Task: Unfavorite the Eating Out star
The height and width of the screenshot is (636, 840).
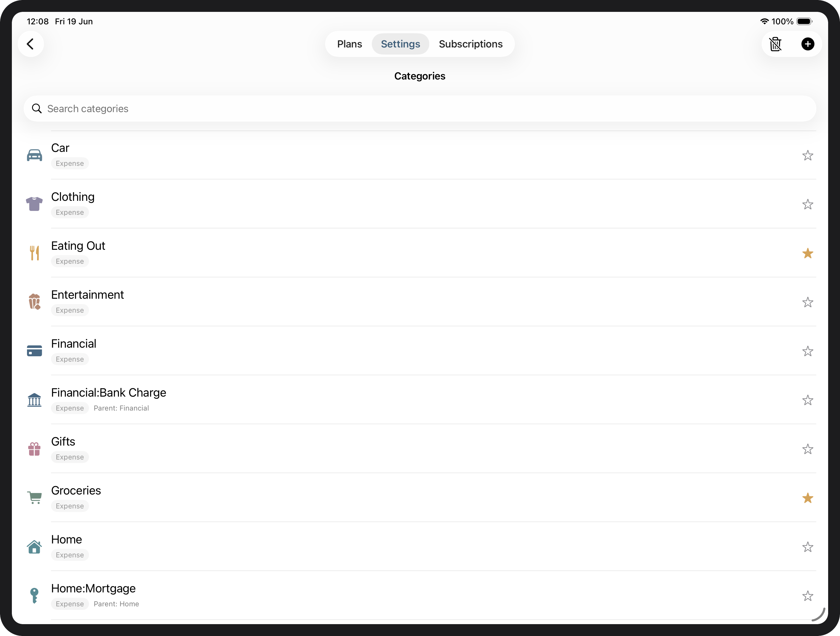Action: click(x=808, y=253)
